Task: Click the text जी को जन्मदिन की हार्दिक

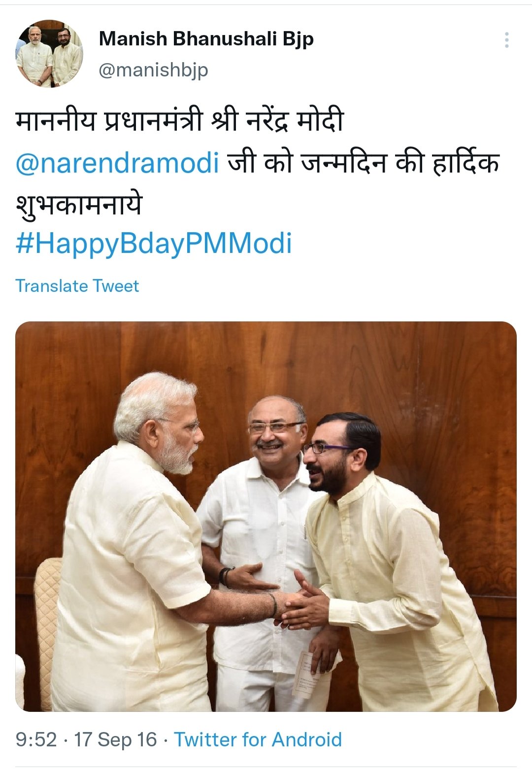Action: (363, 163)
